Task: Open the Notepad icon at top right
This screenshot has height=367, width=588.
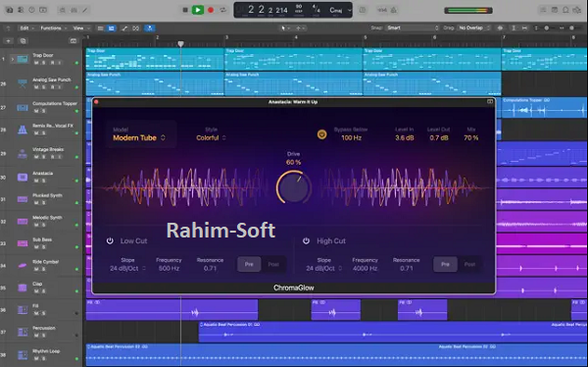Action: 555,10
